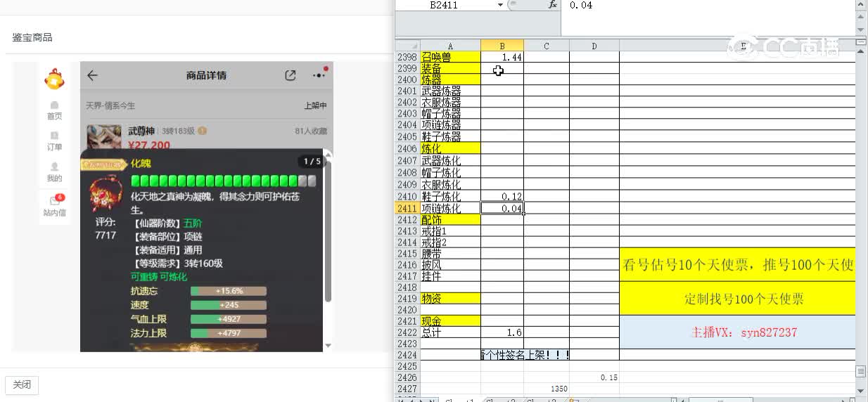The image size is (868, 402).
Task: Open the 武尊神 character avatar thumbnail
Action: 103,137
